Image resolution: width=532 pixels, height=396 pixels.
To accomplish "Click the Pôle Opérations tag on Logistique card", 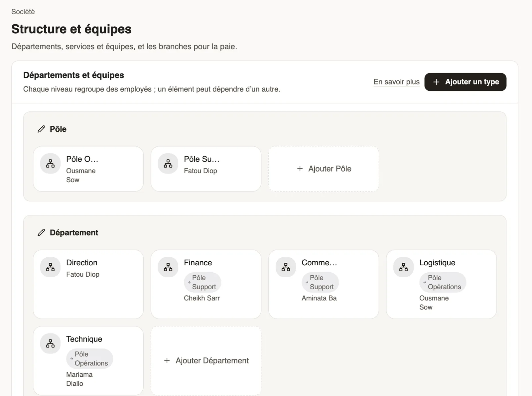I will (x=443, y=282).
